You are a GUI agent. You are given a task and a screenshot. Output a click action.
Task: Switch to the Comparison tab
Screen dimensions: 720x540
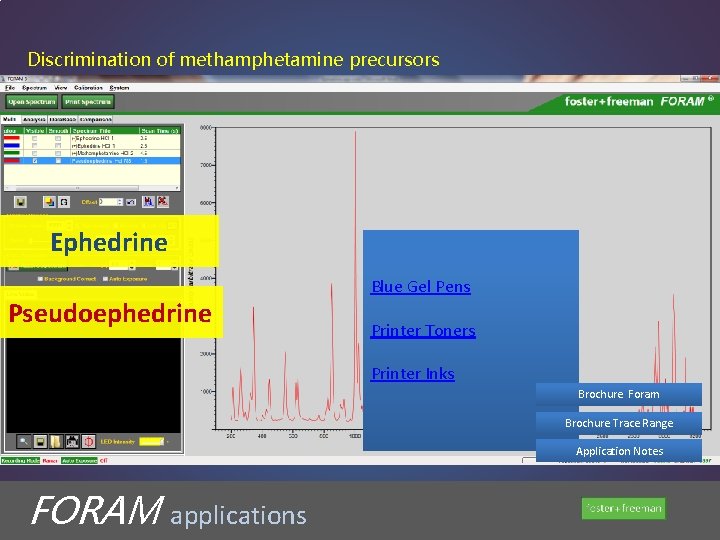click(96, 119)
